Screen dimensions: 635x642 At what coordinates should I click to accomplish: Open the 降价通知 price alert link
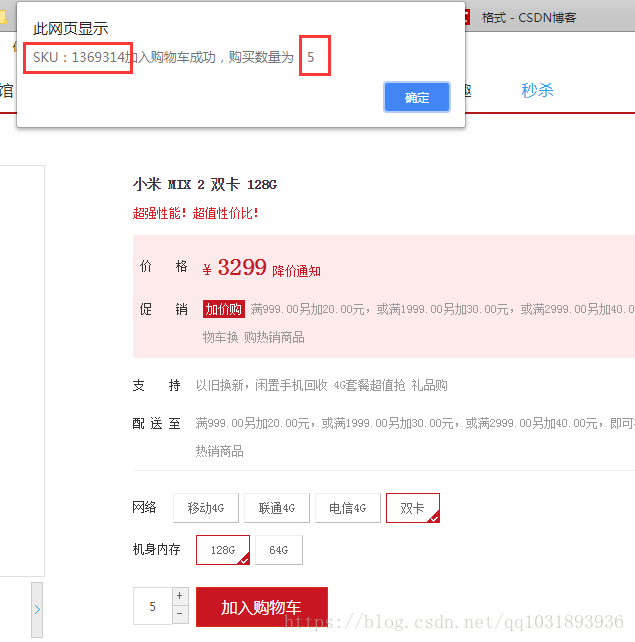click(x=296, y=271)
